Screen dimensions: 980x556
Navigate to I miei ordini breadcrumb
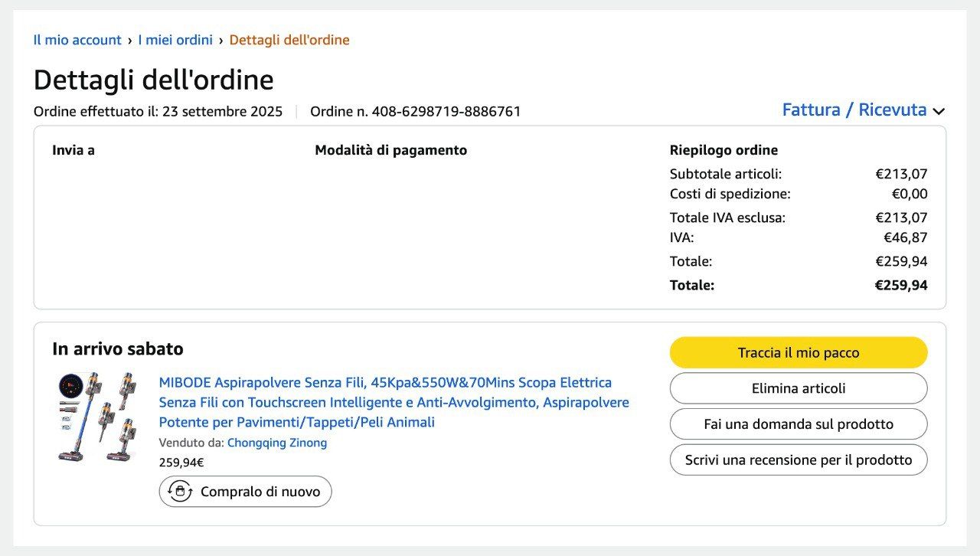pyautogui.click(x=175, y=40)
